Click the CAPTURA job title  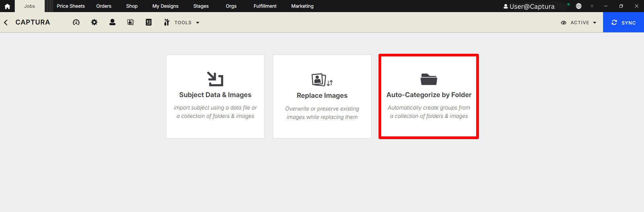tap(33, 22)
